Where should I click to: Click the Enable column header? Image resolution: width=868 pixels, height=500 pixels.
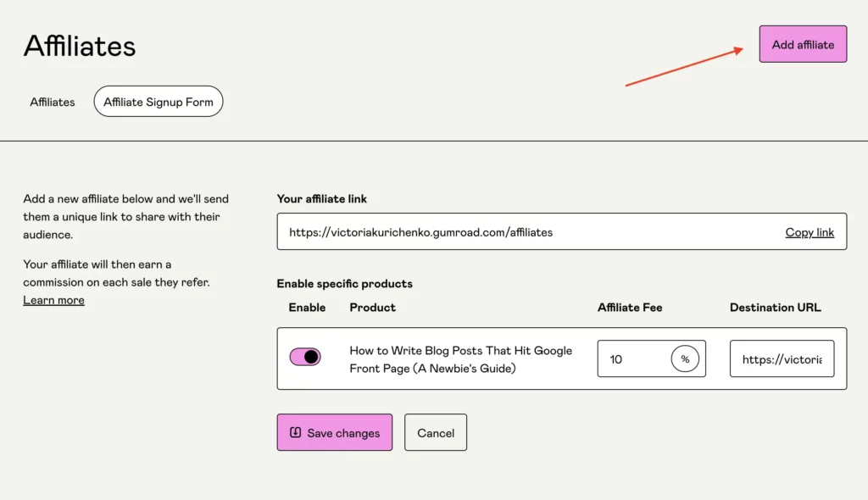(307, 308)
